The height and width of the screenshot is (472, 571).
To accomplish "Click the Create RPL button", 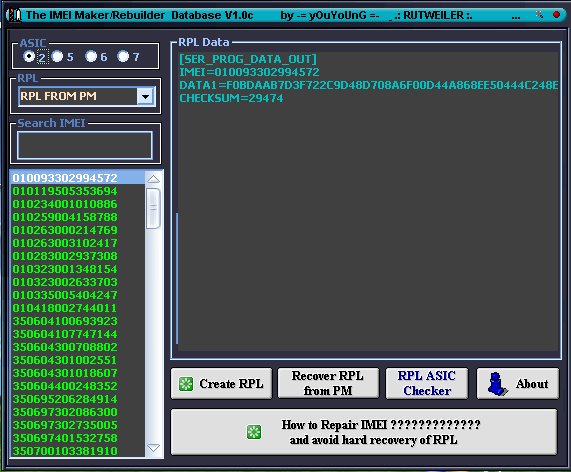I will 221,384.
